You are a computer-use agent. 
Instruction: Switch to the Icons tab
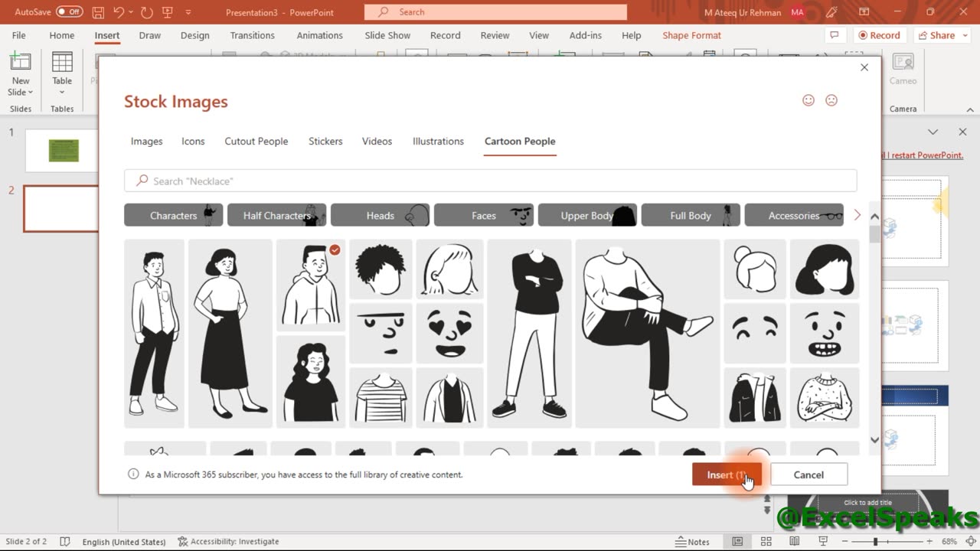coord(193,141)
